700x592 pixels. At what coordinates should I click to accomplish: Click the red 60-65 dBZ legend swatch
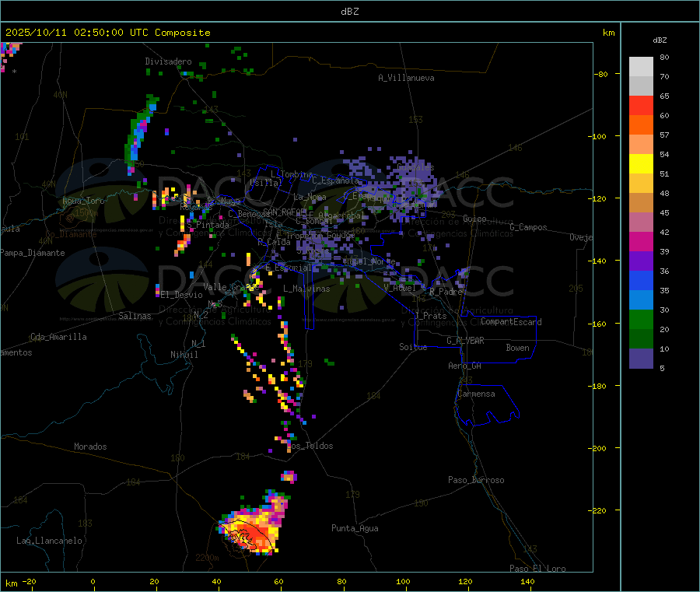pyautogui.click(x=641, y=105)
